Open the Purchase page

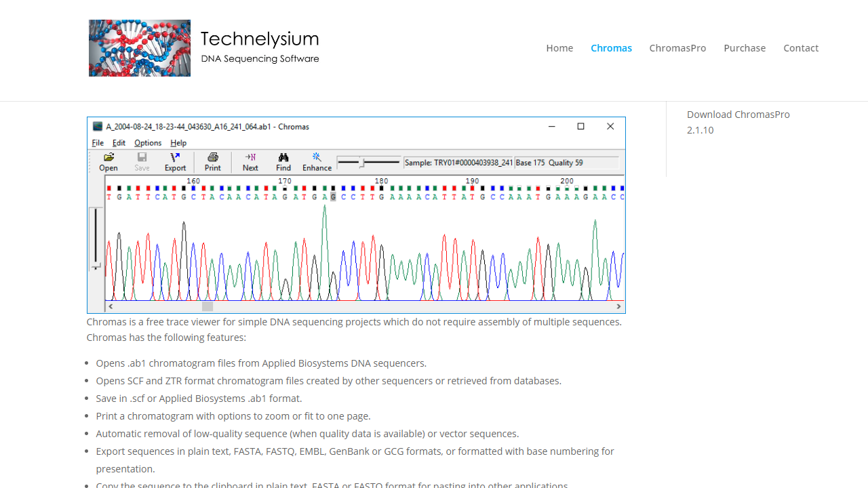coord(745,48)
